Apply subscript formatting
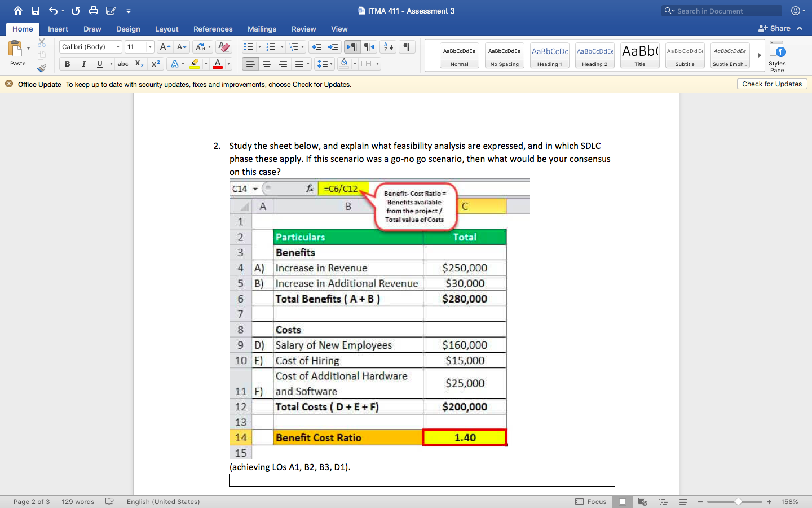Screen dimensions: 812x508 coord(139,64)
